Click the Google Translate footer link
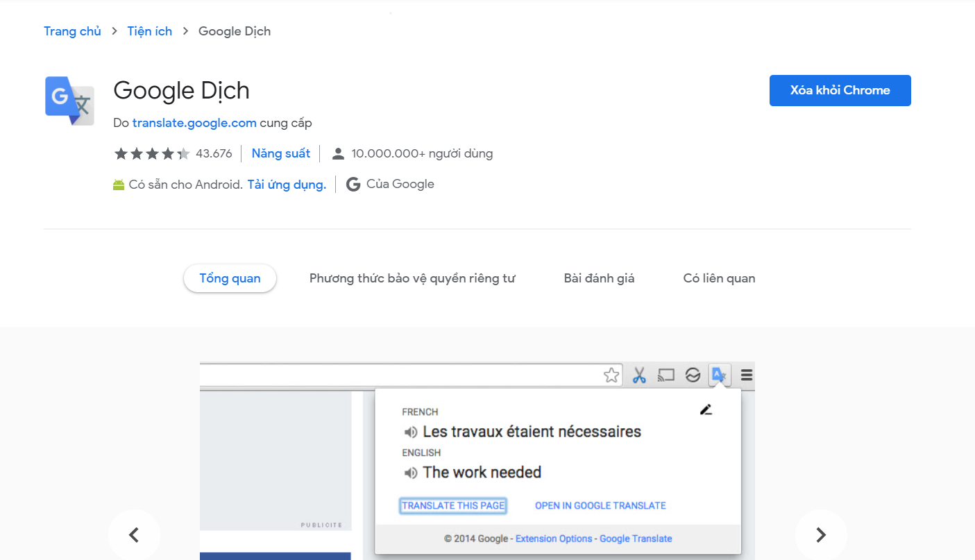The width and height of the screenshot is (975, 560). (x=636, y=538)
